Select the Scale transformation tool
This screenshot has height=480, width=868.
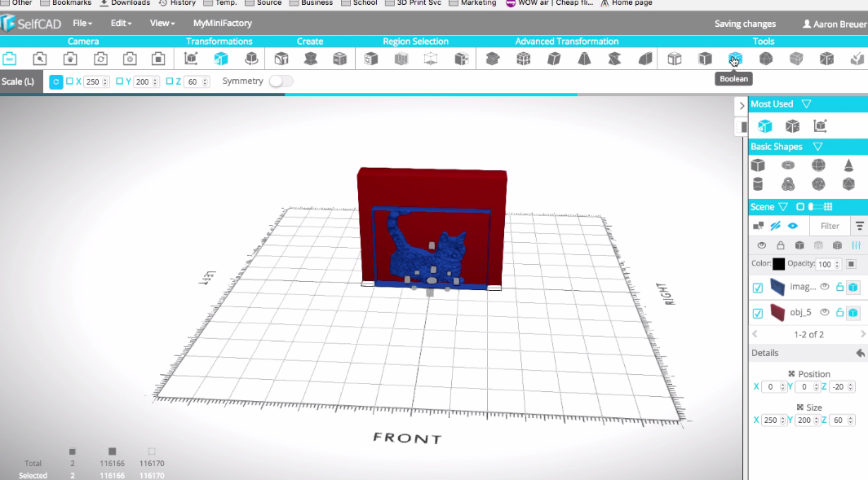pyautogui.click(x=221, y=59)
